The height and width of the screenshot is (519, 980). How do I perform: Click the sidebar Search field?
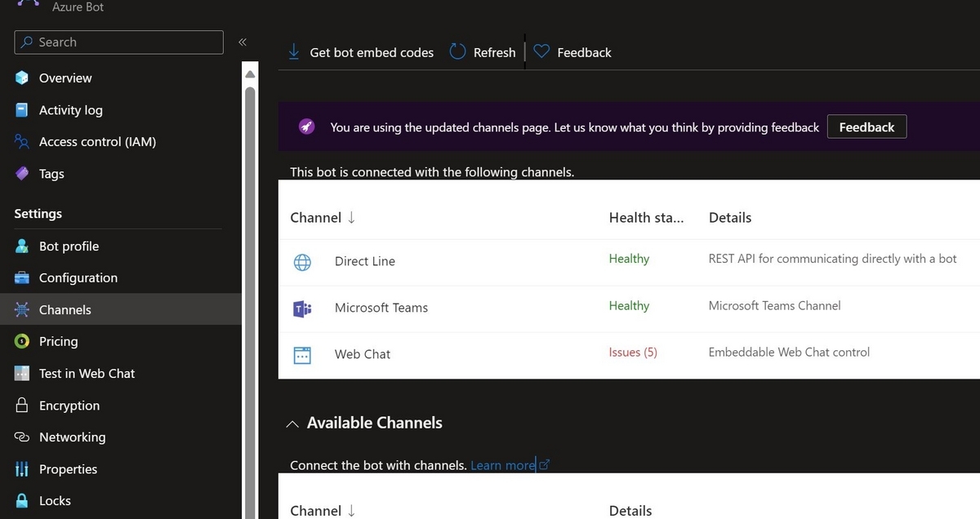point(118,42)
